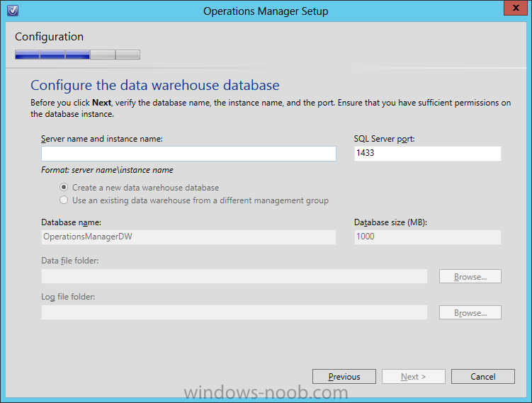
Task: Go back with the Previous button
Action: 344,377
